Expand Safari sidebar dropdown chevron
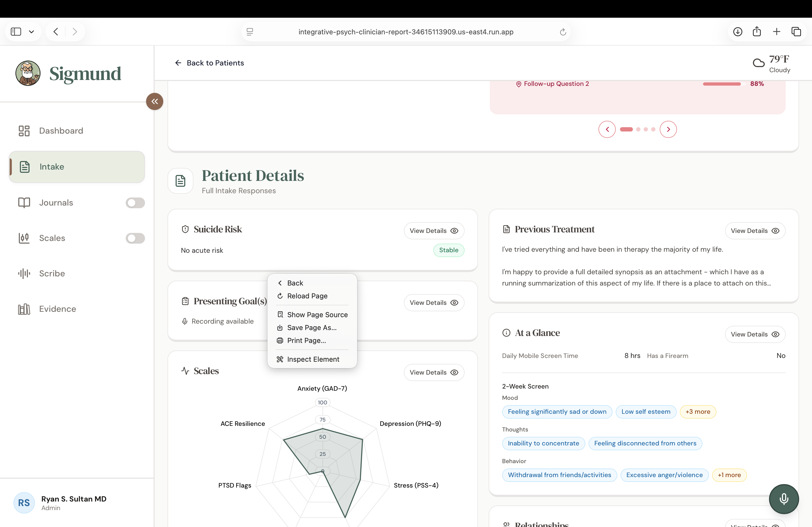The image size is (812, 527). coord(31,32)
